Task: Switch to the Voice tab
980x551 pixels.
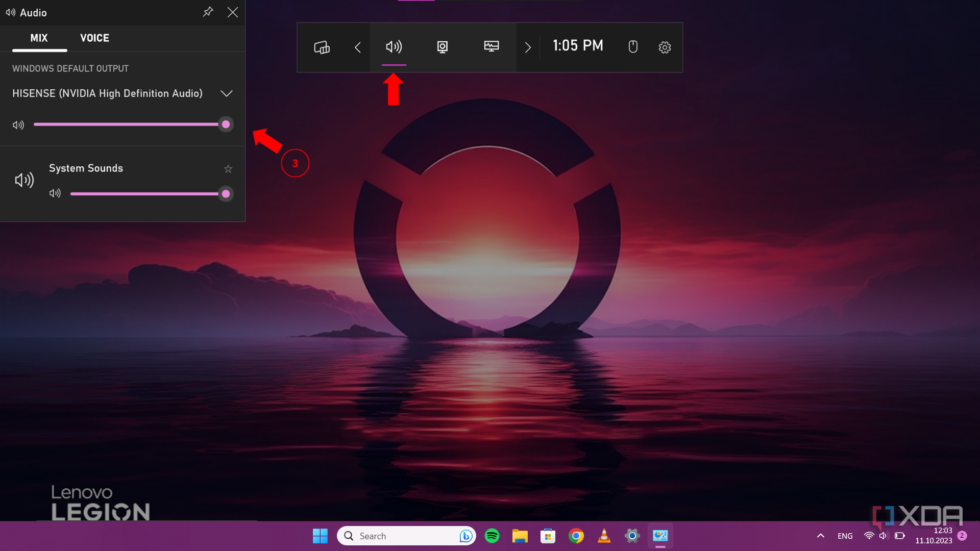Action: pos(94,38)
